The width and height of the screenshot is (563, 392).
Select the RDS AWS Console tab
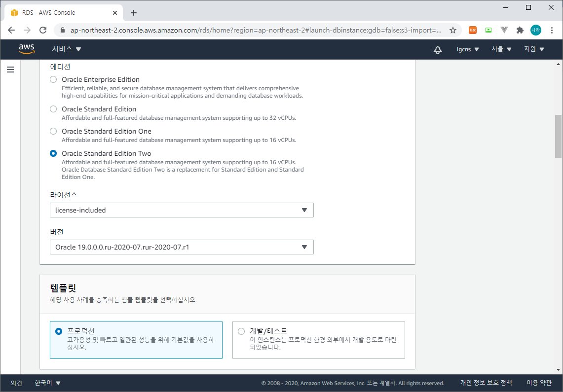[x=64, y=13]
